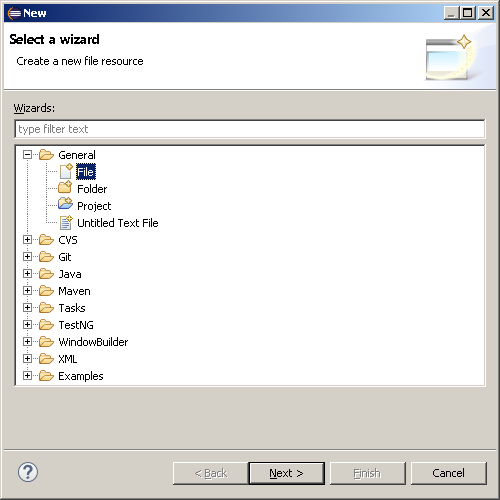The width and height of the screenshot is (500, 500).
Task: Focus the type filter text field
Action: click(250, 129)
